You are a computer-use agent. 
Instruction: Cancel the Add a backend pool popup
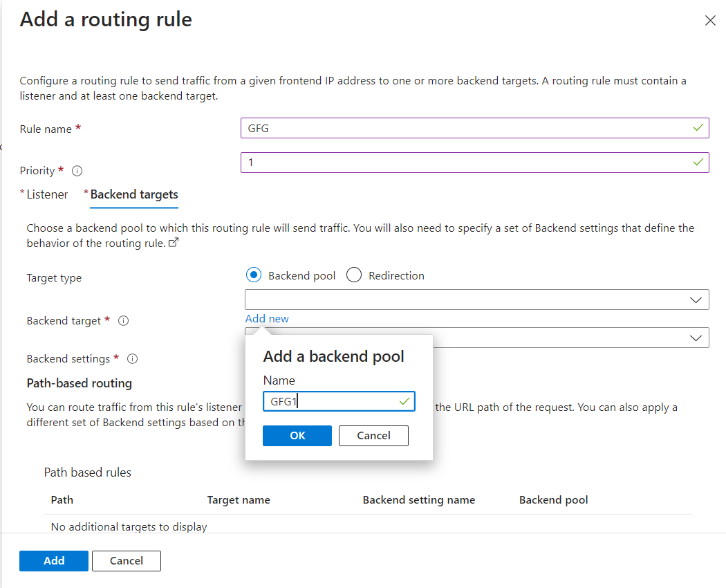373,436
